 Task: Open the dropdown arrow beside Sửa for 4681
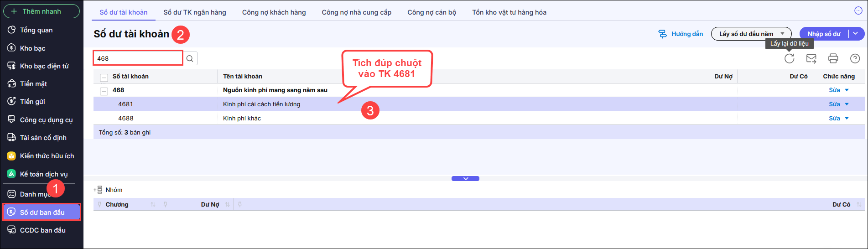coord(847,104)
